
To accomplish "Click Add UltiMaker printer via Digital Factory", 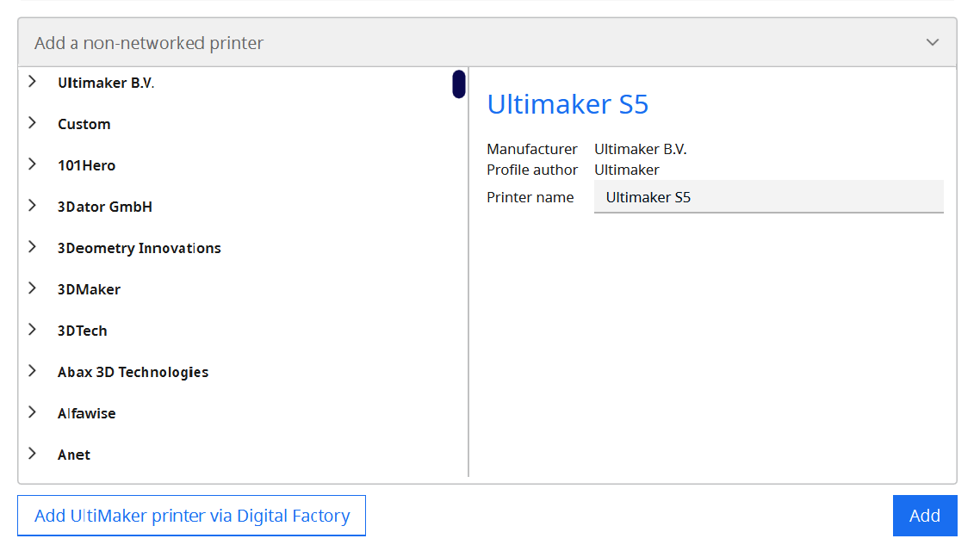I will pos(191,516).
